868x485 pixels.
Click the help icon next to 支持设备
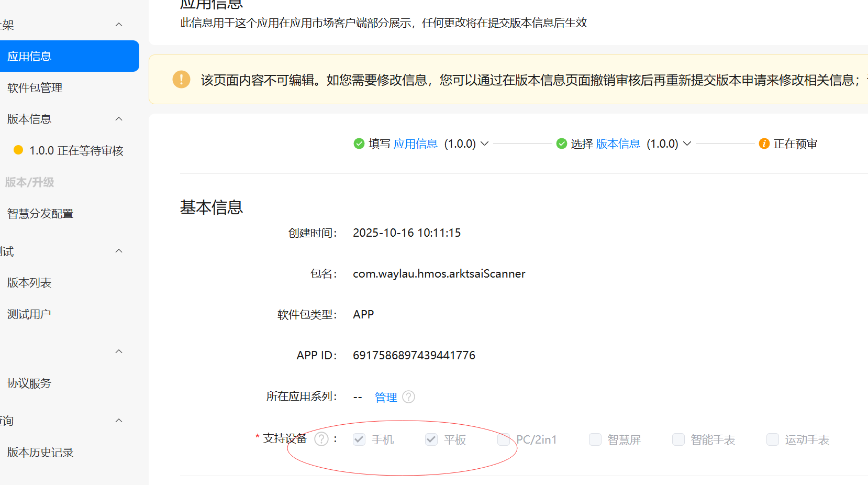321,439
